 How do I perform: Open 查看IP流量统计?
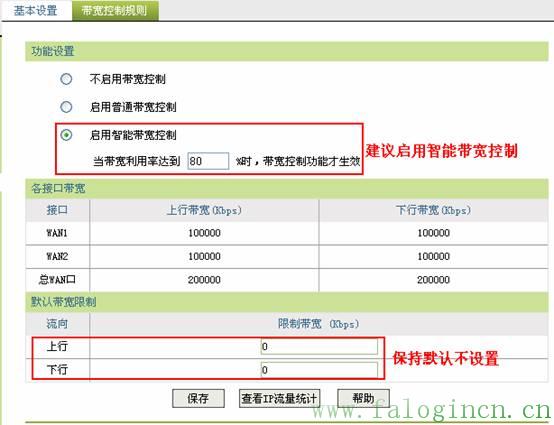click(x=279, y=399)
